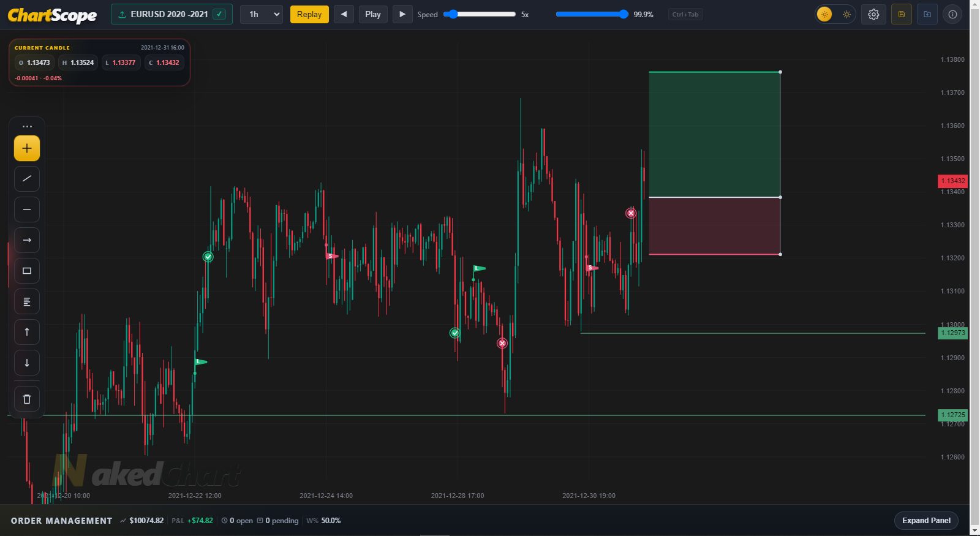Select the rectangle drawing tool
Viewport: 980px width, 536px height.
click(27, 271)
